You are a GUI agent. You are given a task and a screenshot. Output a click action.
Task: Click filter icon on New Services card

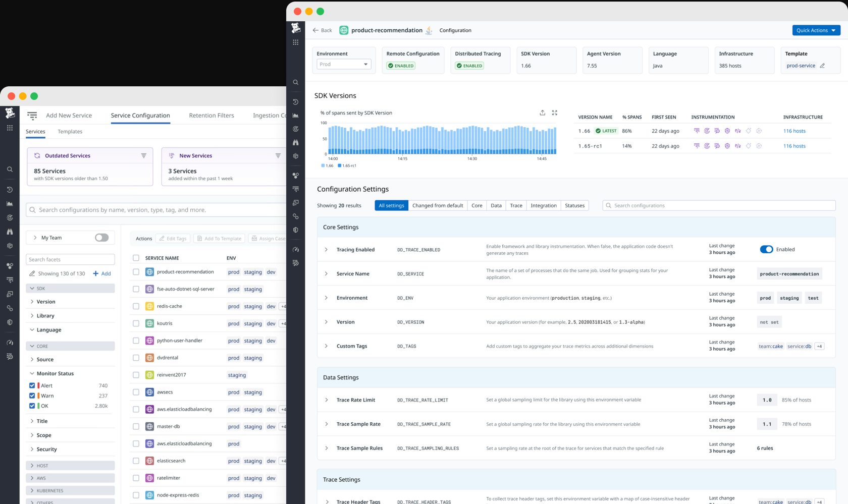point(278,155)
